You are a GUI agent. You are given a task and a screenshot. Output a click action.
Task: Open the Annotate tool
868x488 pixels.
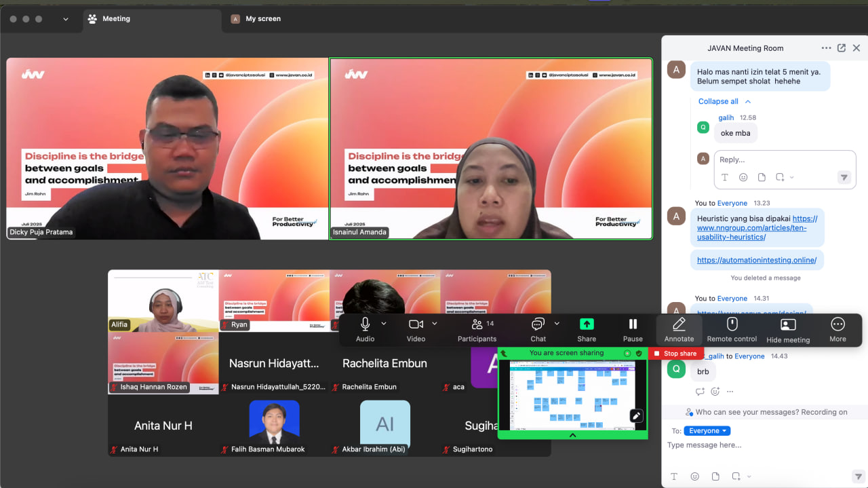[679, 329]
